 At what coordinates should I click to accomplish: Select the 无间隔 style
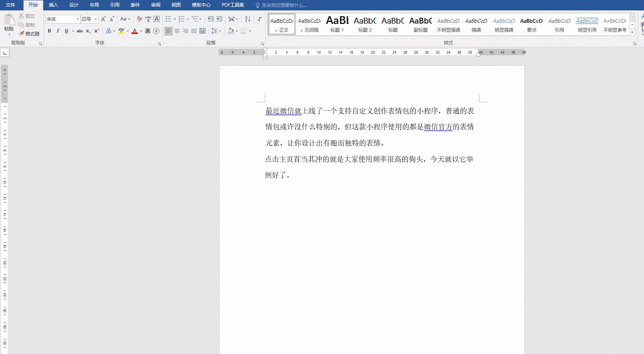point(309,24)
